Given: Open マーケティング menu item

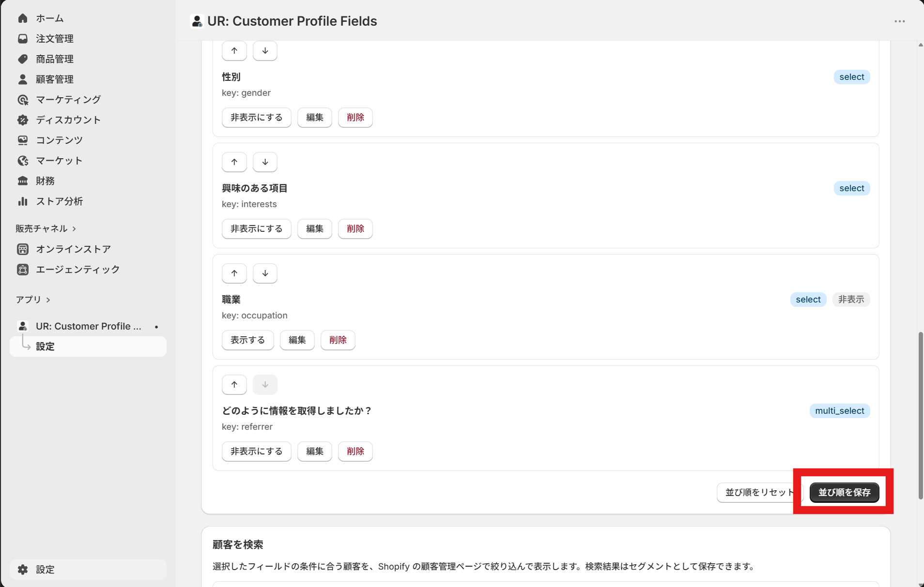Looking at the screenshot, I should [88, 100].
